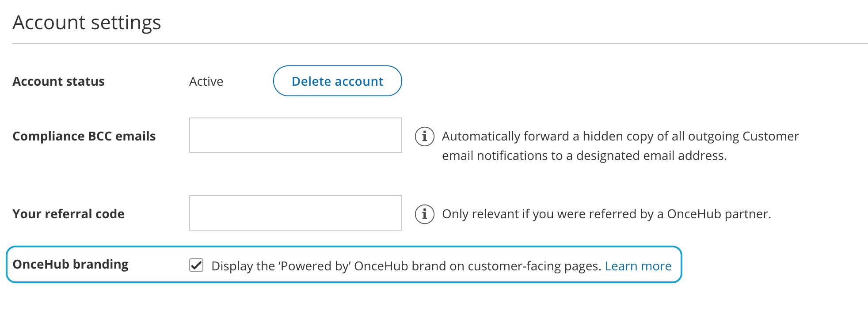The image size is (868, 311).
Task: Click the Your referral code label
Action: 69,214
